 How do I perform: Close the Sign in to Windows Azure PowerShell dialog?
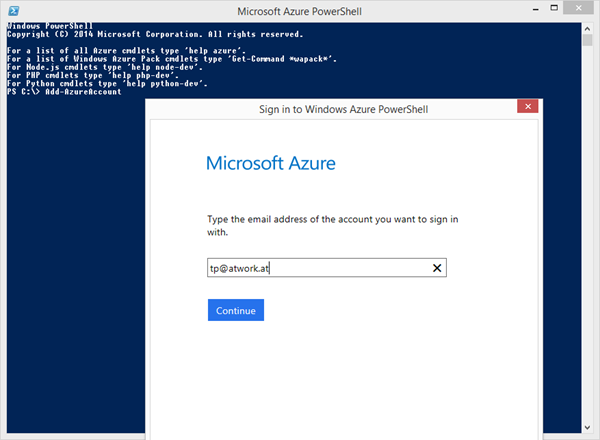[527, 106]
